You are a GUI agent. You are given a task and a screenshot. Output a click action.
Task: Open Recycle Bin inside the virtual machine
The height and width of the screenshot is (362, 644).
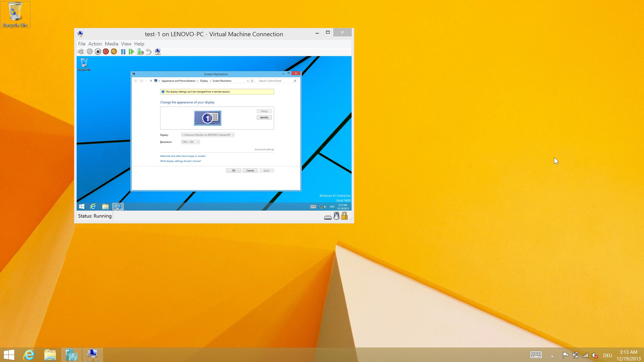point(84,64)
